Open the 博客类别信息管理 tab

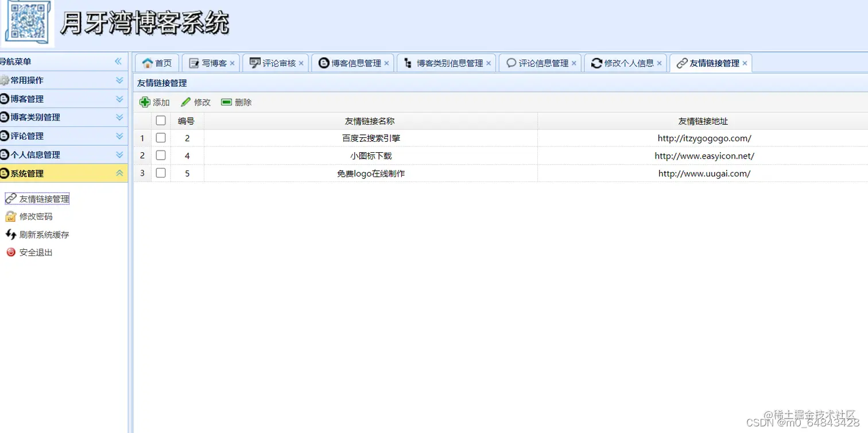click(445, 63)
